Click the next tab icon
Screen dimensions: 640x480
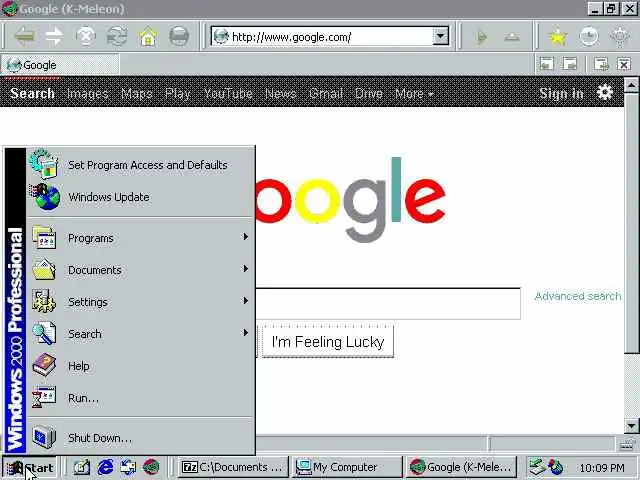(570, 64)
